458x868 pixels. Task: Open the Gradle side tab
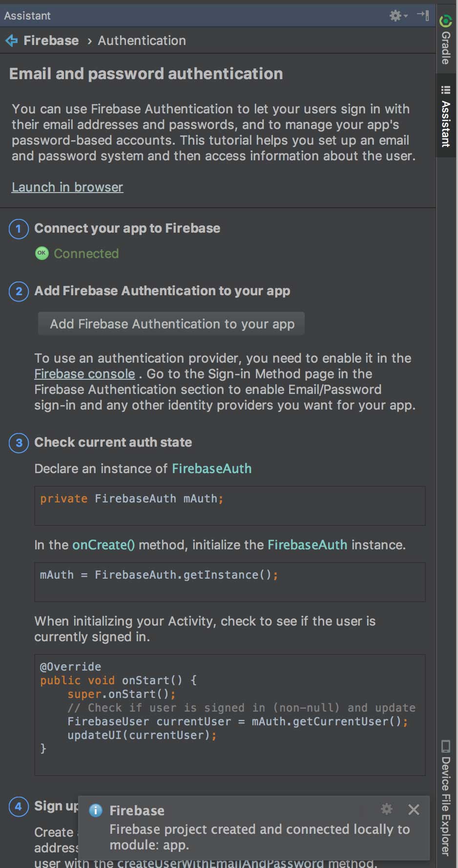(446, 41)
